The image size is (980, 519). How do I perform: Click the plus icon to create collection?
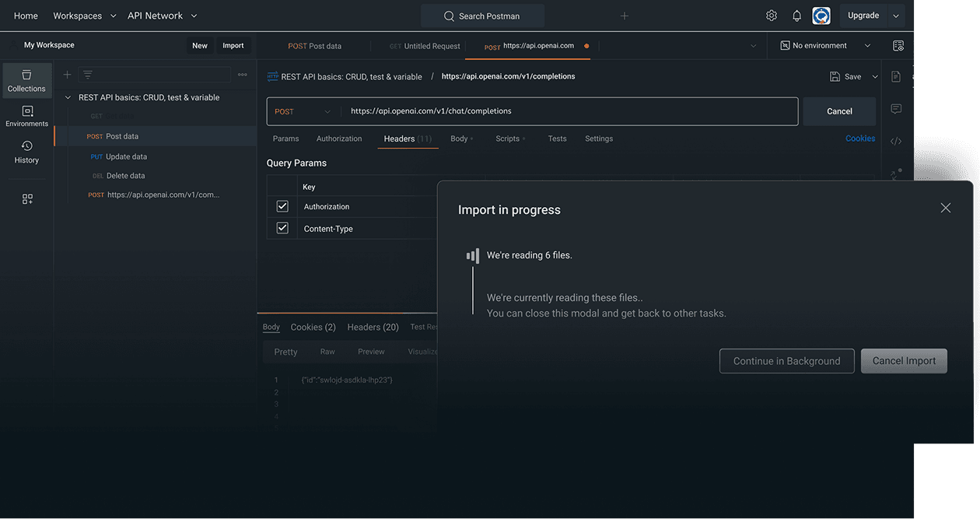pyautogui.click(x=67, y=75)
